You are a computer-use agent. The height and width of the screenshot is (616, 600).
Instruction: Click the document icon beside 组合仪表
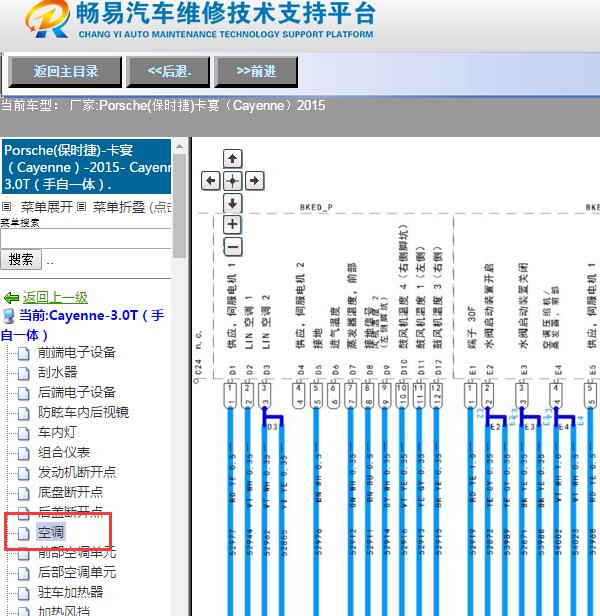24,453
